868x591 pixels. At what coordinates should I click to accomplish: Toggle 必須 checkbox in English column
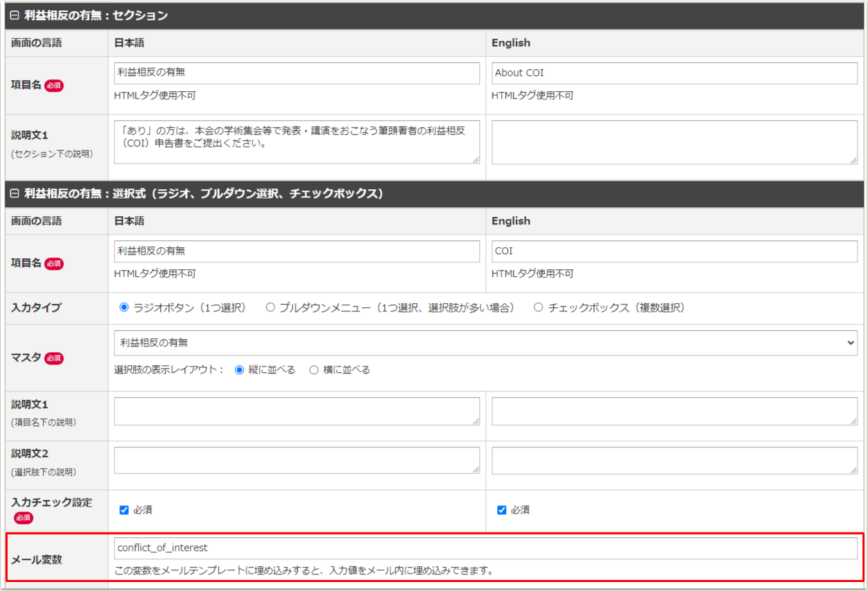(502, 510)
